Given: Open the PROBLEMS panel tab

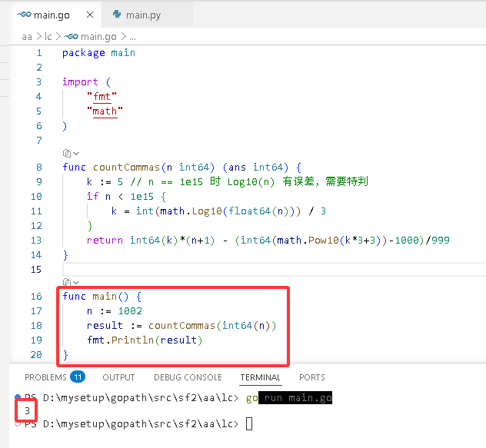Looking at the screenshot, I should pyautogui.click(x=45, y=377).
